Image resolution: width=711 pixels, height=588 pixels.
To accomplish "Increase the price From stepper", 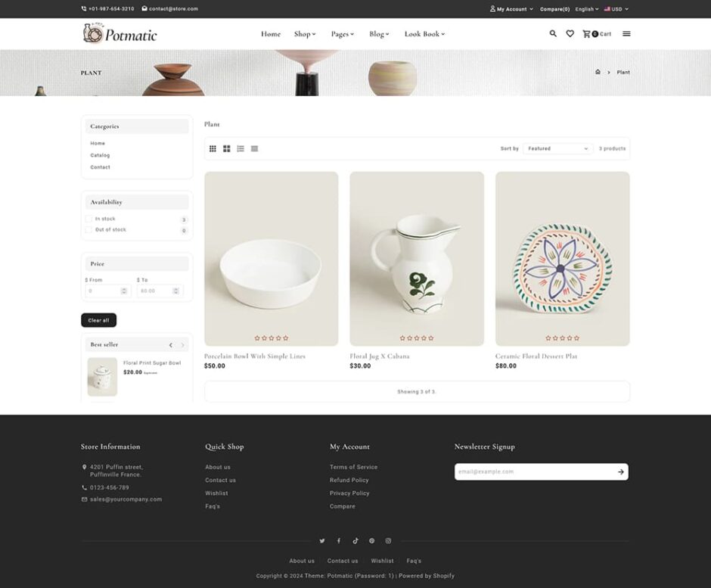I will (124, 288).
